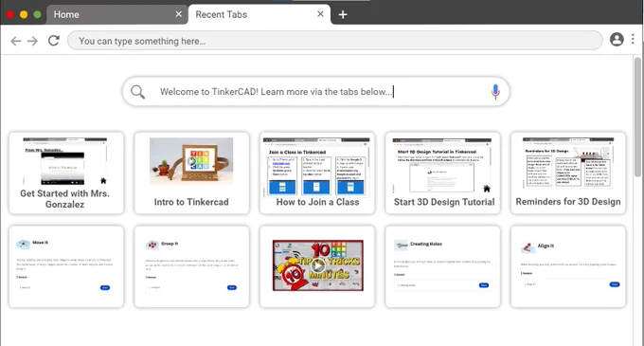Click the yellow minimize window button
Screen dimensions: 644x346
24,14
